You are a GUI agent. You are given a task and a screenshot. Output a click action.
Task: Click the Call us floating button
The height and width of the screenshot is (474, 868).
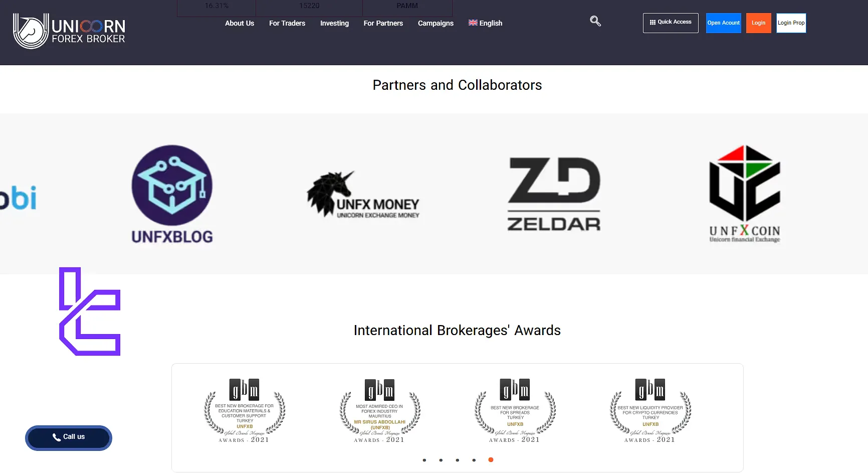[69, 437]
